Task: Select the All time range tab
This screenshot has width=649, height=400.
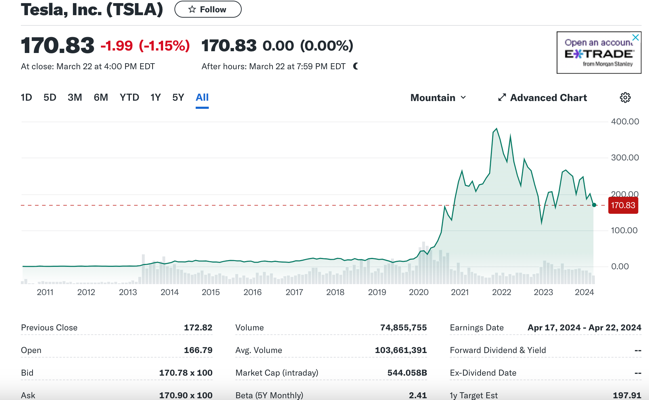Action: click(x=202, y=98)
